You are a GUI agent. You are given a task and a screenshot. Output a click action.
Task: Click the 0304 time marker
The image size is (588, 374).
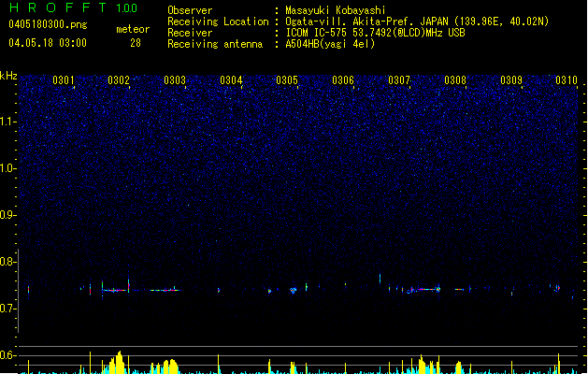[x=231, y=80]
